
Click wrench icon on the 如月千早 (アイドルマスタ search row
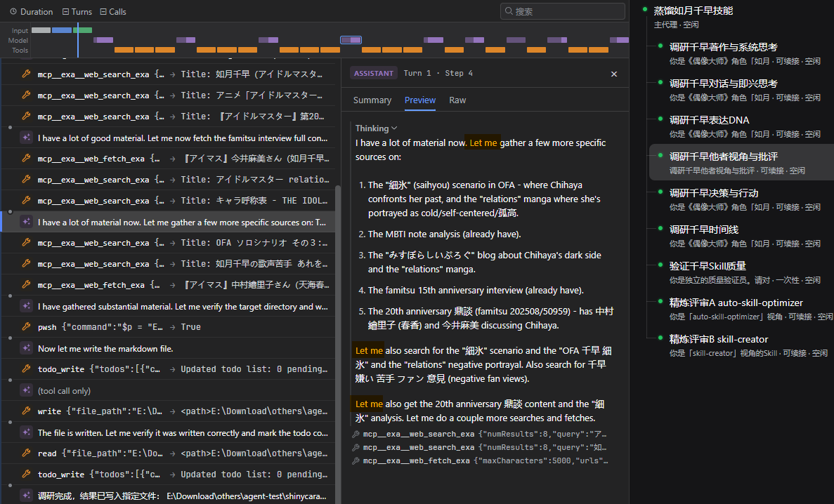(26, 74)
